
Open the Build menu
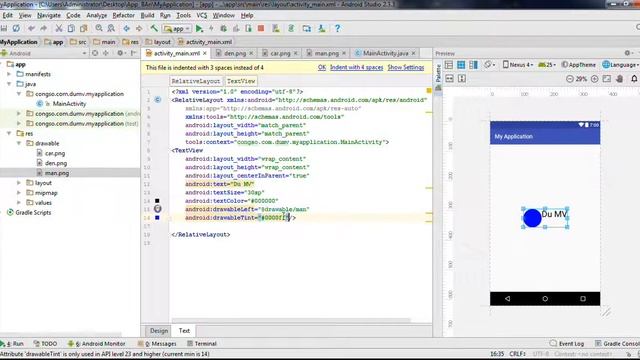(x=147, y=16)
